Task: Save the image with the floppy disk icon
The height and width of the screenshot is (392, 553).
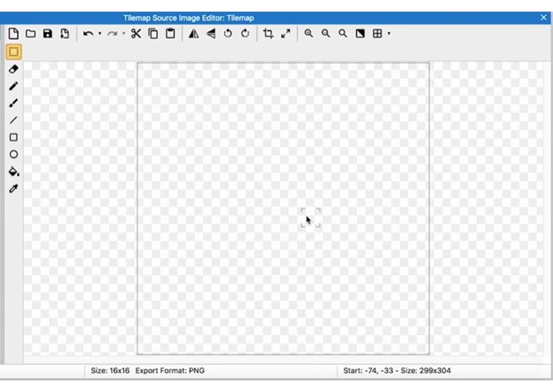Action: [48, 33]
